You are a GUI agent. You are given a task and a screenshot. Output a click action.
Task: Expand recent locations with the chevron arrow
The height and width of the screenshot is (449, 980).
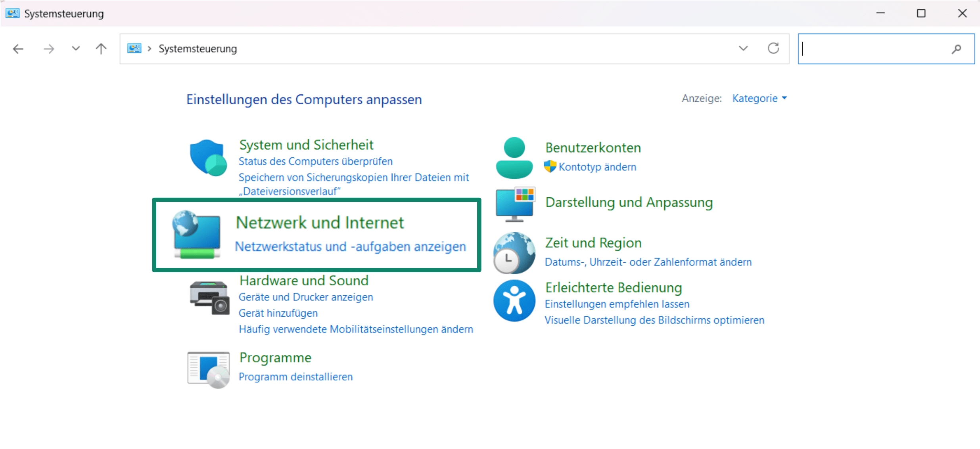75,48
